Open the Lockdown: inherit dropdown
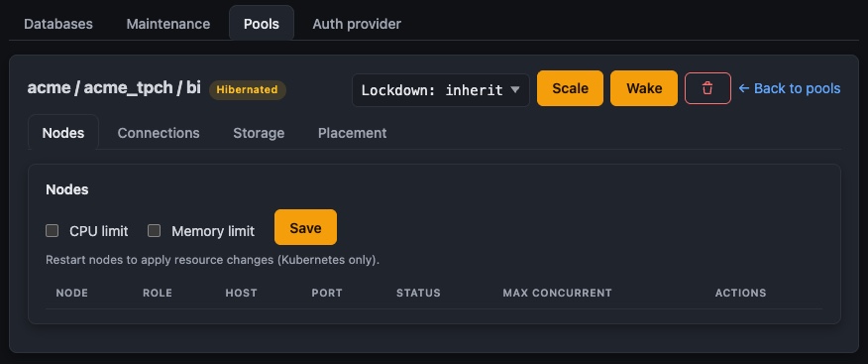 pos(441,89)
